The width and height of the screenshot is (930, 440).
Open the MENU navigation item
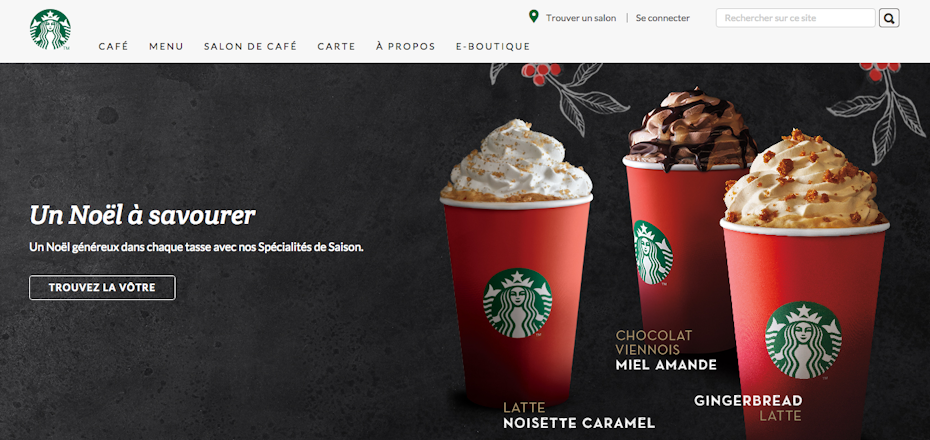pos(166,46)
